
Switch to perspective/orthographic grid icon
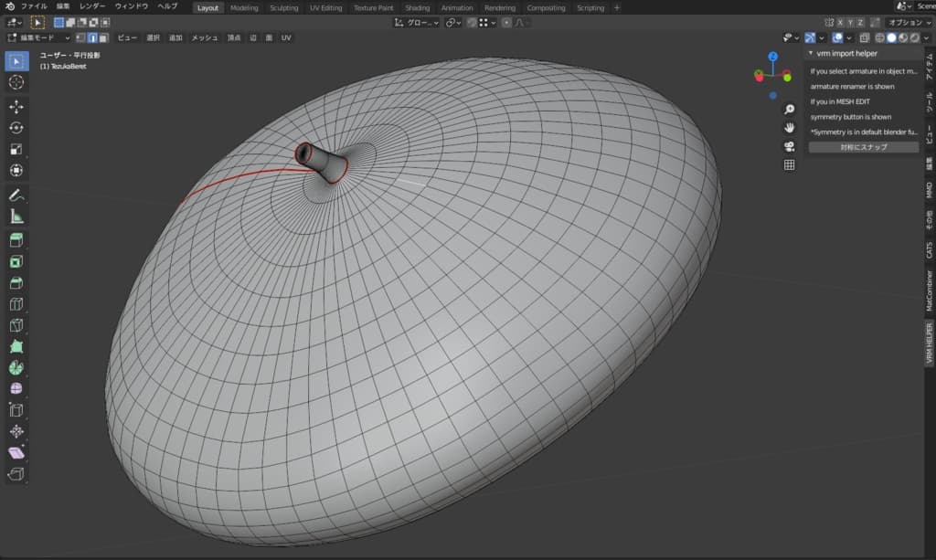(x=789, y=165)
